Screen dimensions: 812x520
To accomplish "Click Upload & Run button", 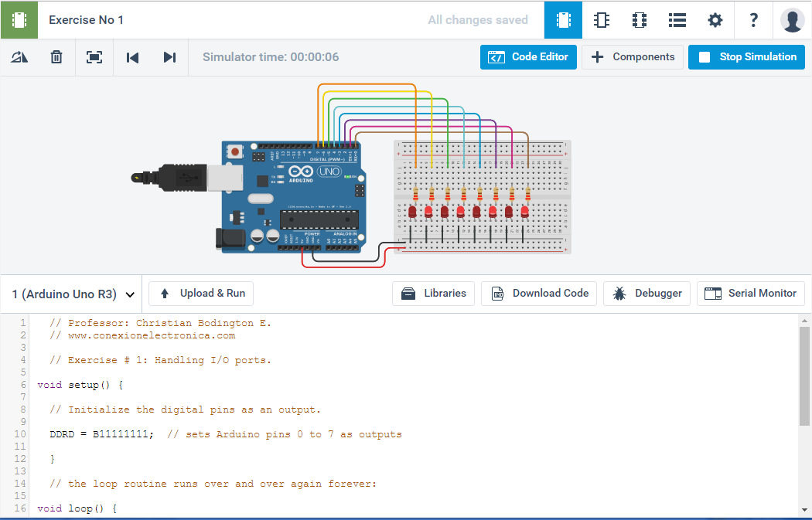I will tap(201, 294).
